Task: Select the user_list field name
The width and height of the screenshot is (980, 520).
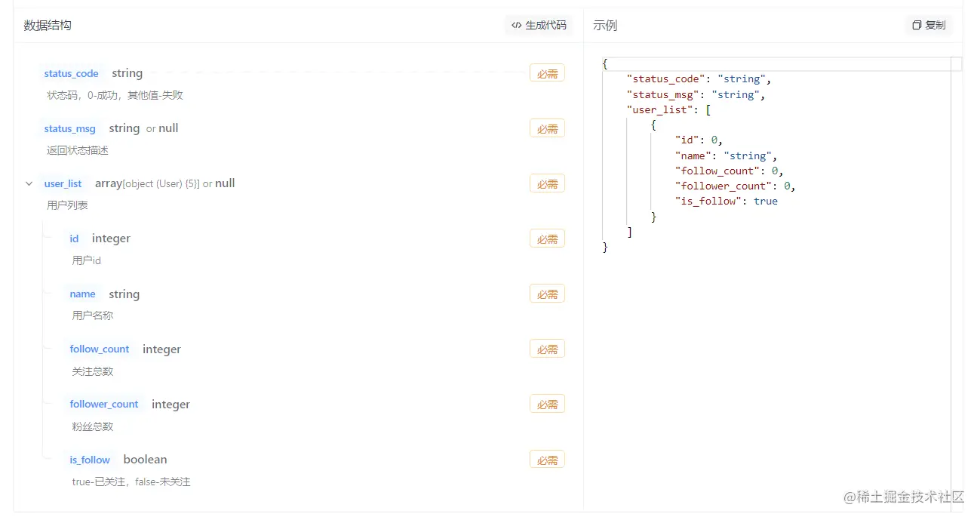Action: [x=63, y=183]
